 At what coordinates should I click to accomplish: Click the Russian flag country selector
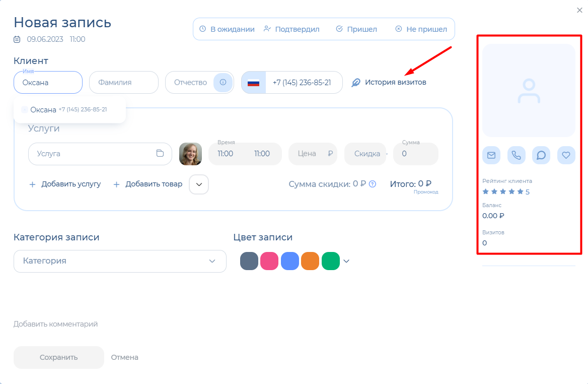pyautogui.click(x=253, y=83)
